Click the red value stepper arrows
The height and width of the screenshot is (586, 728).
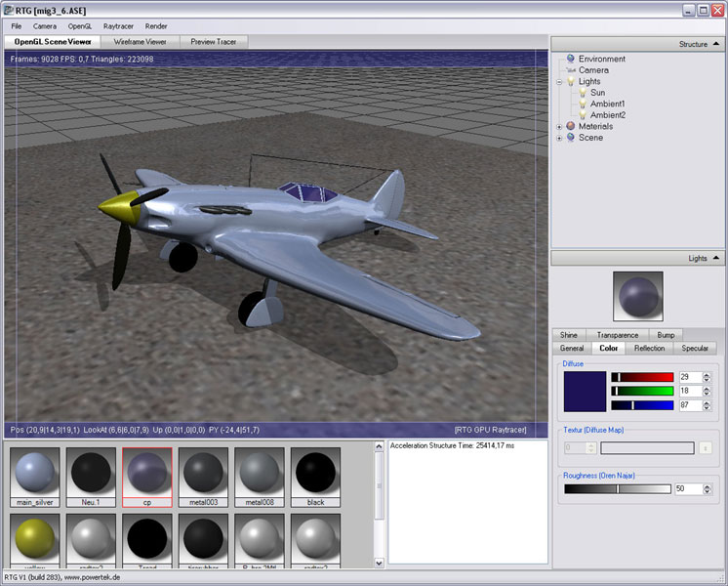click(x=708, y=377)
